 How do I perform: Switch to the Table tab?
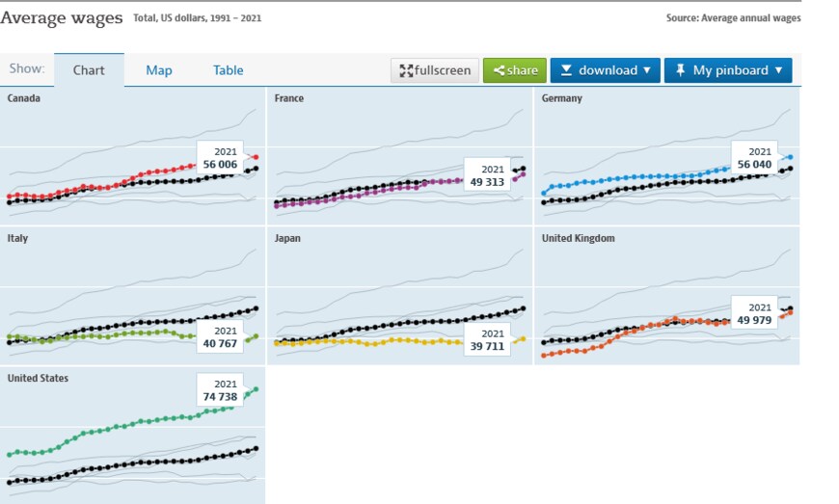pos(228,70)
